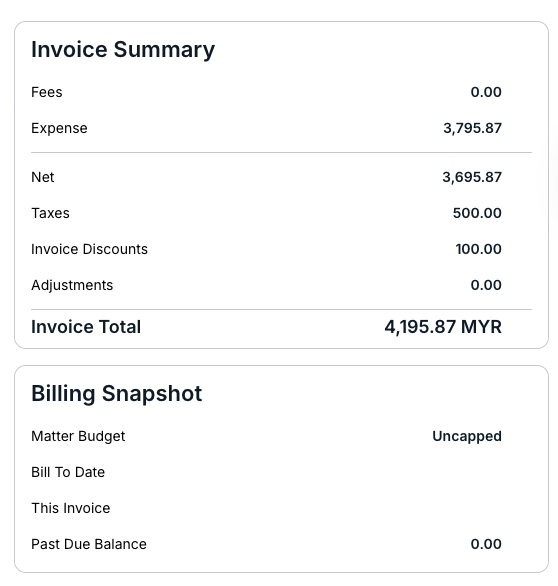The image size is (558, 586).
Task: Select the Net label
Action: (x=43, y=177)
